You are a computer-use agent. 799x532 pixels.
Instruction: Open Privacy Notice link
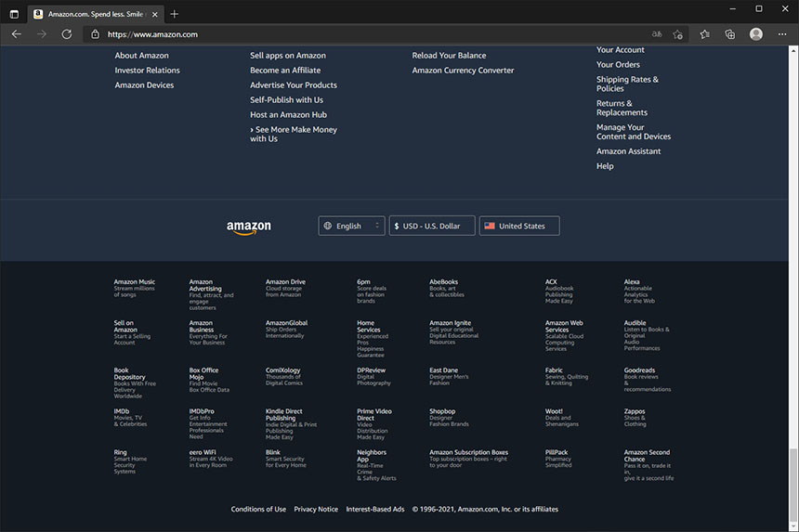[x=316, y=509]
